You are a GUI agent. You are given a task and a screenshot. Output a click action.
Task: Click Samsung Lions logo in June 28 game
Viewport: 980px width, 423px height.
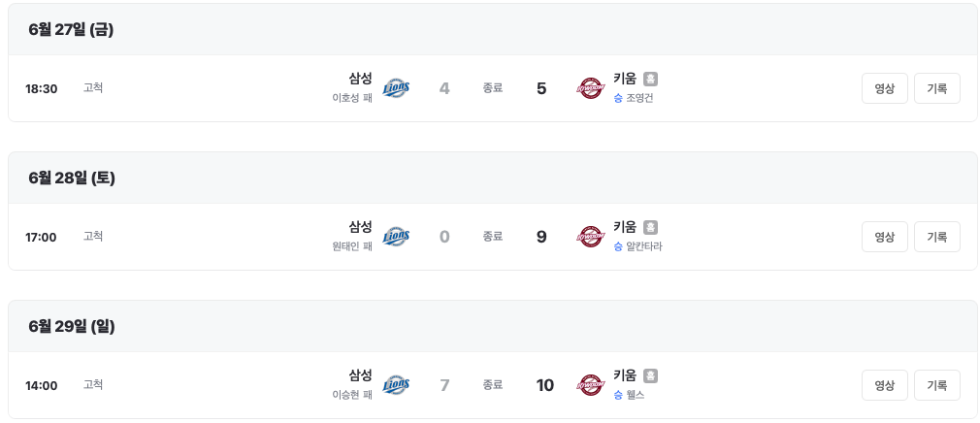point(396,236)
